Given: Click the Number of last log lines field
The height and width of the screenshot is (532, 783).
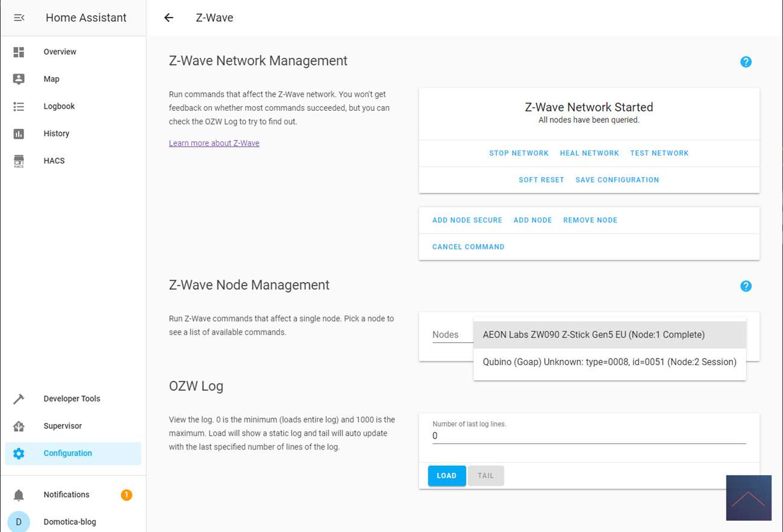Looking at the screenshot, I should 588,436.
